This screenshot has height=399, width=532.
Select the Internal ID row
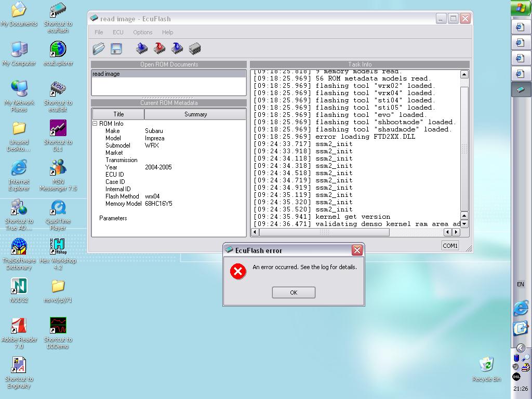(x=169, y=189)
